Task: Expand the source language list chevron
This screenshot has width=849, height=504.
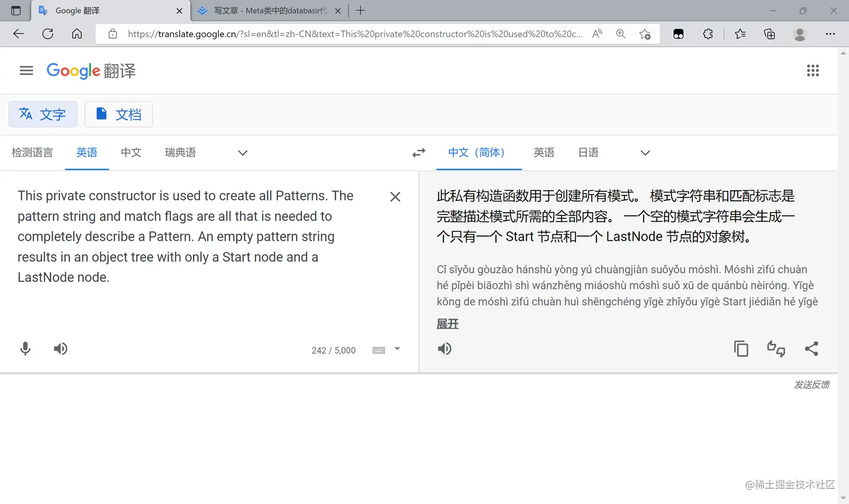Action: [243, 153]
